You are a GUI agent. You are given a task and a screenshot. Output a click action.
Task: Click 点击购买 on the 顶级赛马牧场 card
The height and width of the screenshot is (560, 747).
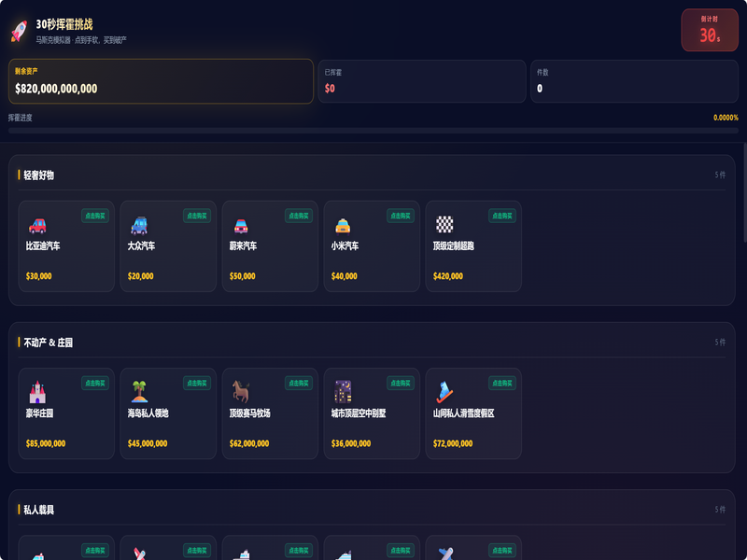coord(299,383)
